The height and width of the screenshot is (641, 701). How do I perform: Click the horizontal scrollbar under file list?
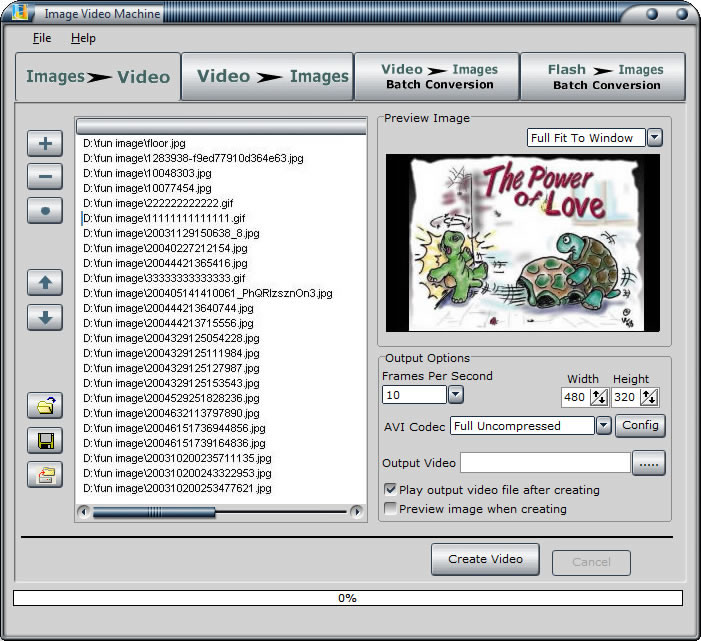point(220,512)
